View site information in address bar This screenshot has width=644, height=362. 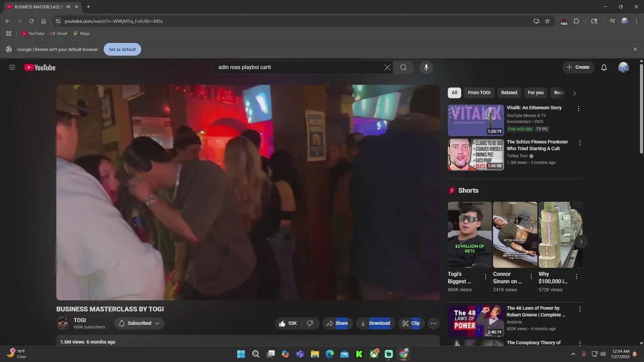58,21
